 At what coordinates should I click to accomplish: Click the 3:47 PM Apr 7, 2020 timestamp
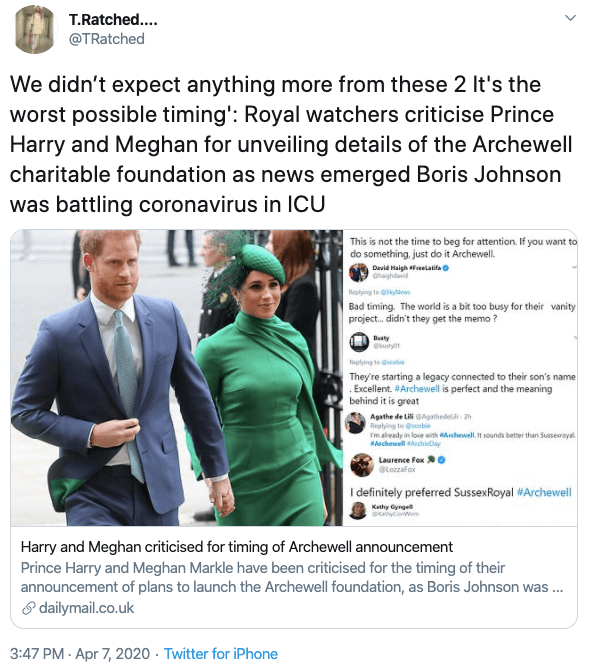tap(80, 654)
